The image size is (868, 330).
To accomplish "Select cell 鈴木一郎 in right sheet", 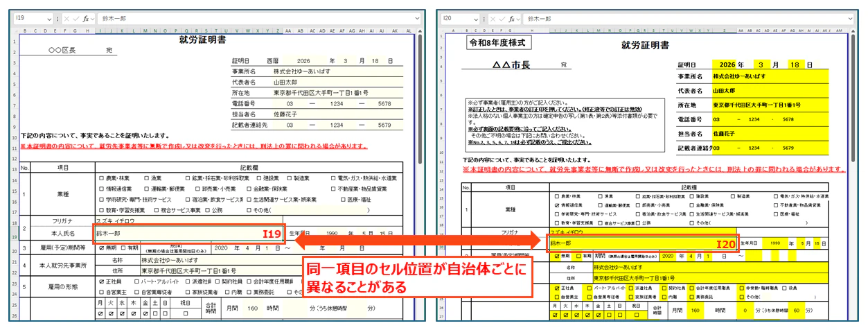I will [642, 244].
